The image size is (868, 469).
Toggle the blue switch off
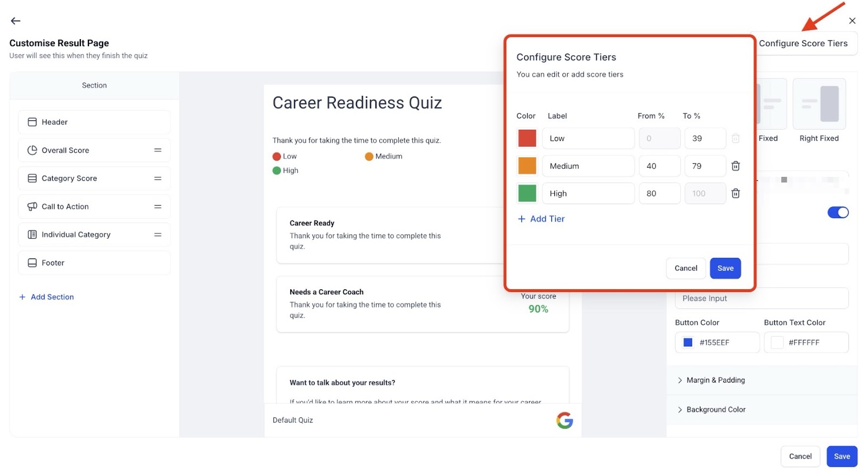pyautogui.click(x=838, y=212)
